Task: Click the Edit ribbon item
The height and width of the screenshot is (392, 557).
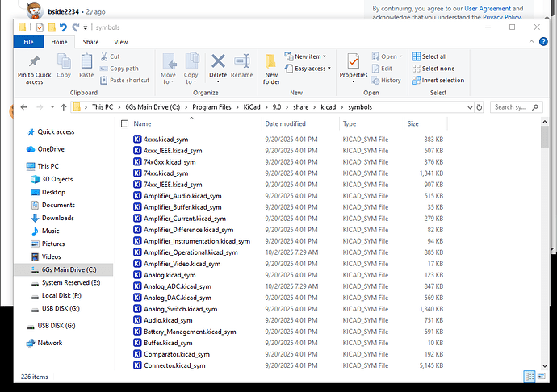Action: 382,69
